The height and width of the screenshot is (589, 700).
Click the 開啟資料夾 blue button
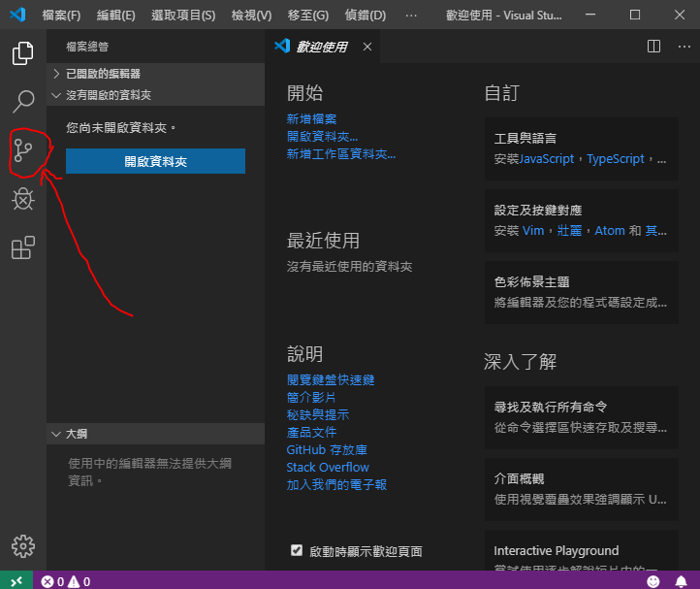[155, 161]
